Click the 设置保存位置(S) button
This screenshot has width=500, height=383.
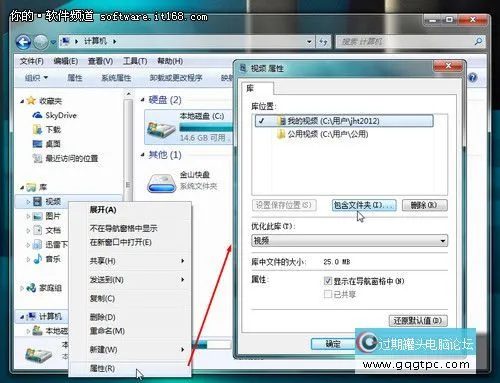point(284,205)
